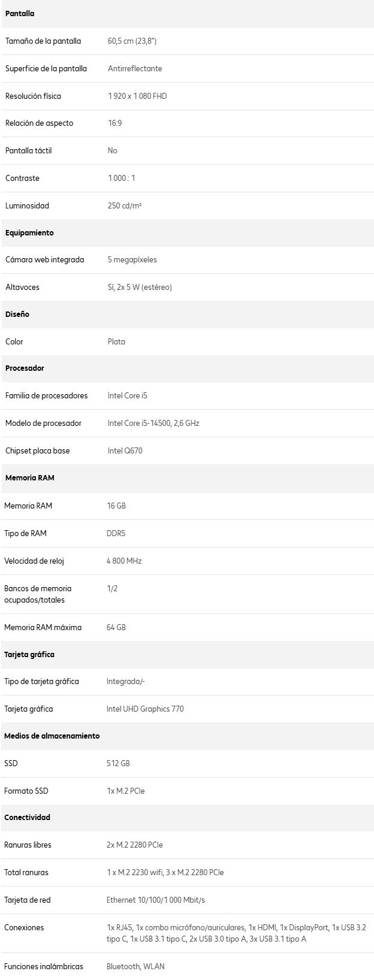Click the DDR5 RAM type value
This screenshot has height=980, width=374.
116,534
